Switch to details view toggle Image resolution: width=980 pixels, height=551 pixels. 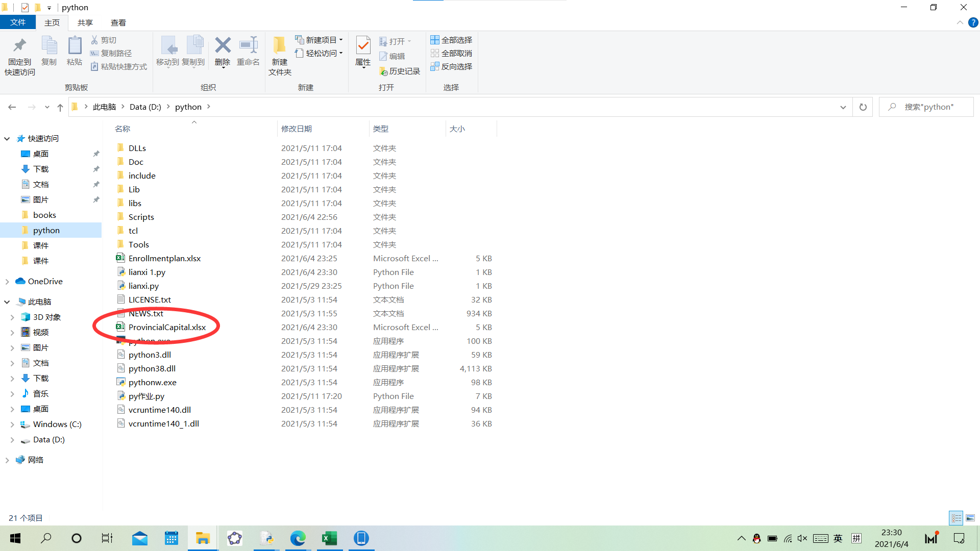[956, 518]
